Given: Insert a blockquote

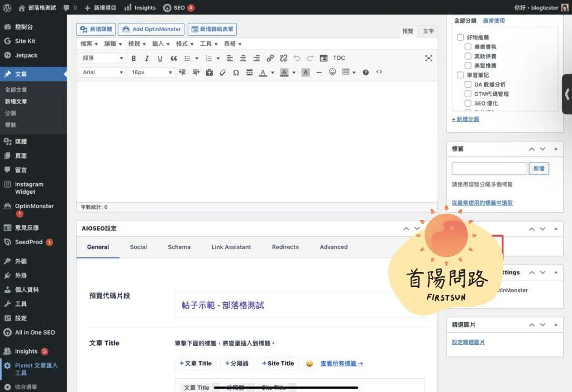Looking at the screenshot, I should pos(174,58).
